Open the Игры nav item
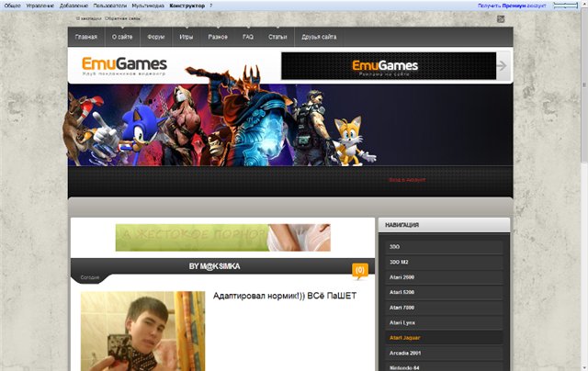Image resolution: width=588 pixels, height=371 pixels. [x=187, y=37]
